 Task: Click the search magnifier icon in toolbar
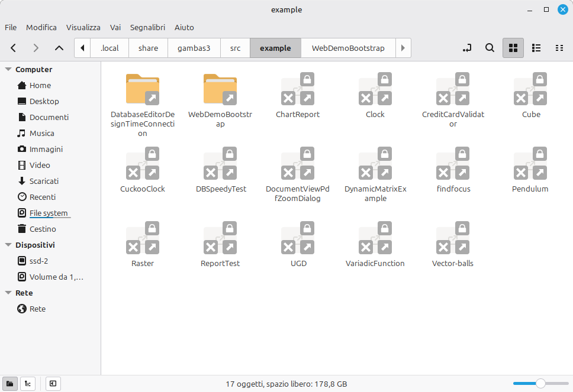coord(490,48)
